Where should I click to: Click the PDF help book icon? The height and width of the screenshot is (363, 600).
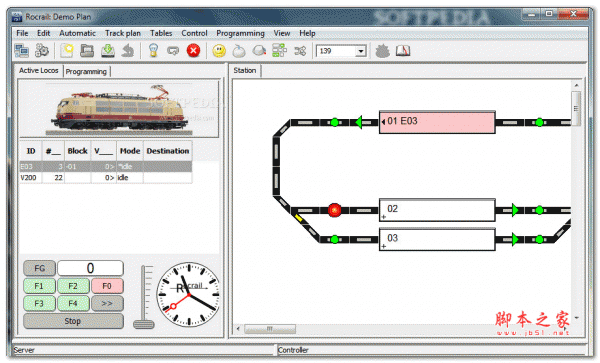point(403,50)
